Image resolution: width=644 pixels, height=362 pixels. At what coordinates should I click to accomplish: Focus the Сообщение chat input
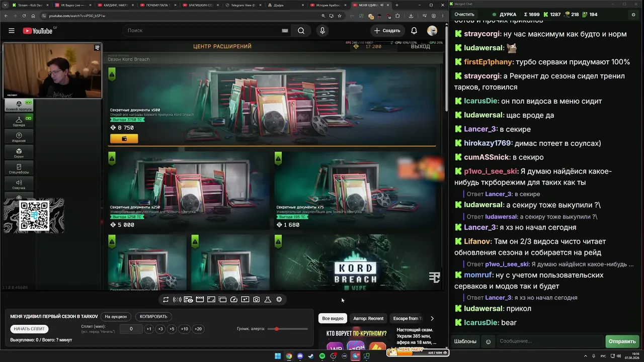click(x=549, y=341)
